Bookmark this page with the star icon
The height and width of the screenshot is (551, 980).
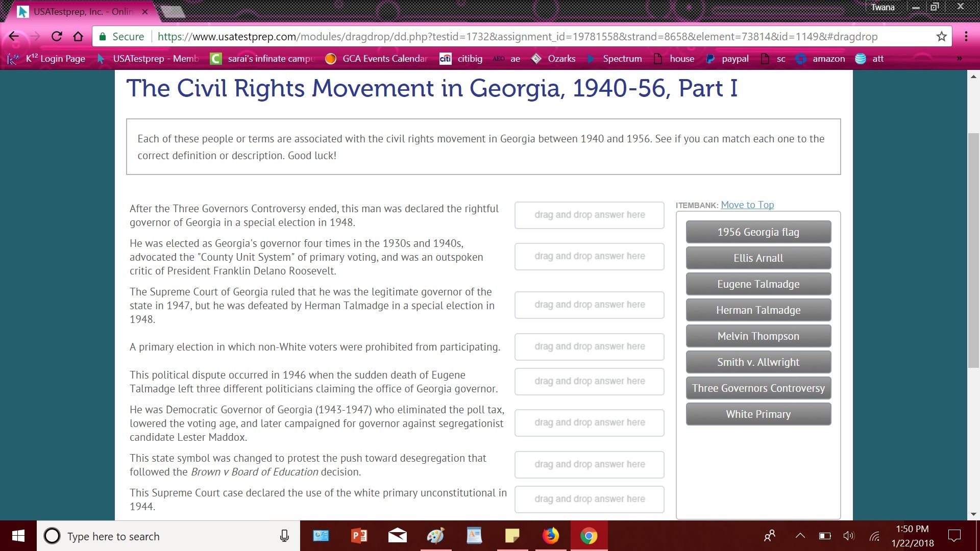tap(941, 36)
